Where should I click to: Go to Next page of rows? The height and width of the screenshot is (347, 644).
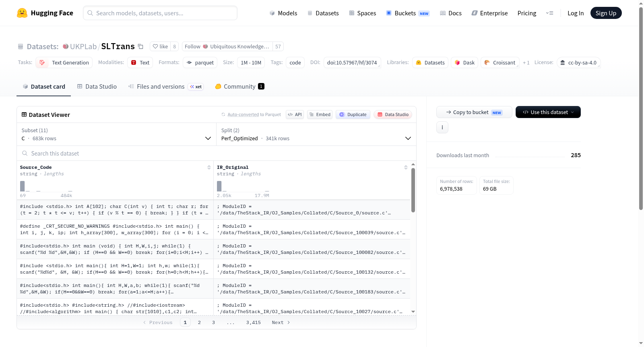click(x=281, y=322)
